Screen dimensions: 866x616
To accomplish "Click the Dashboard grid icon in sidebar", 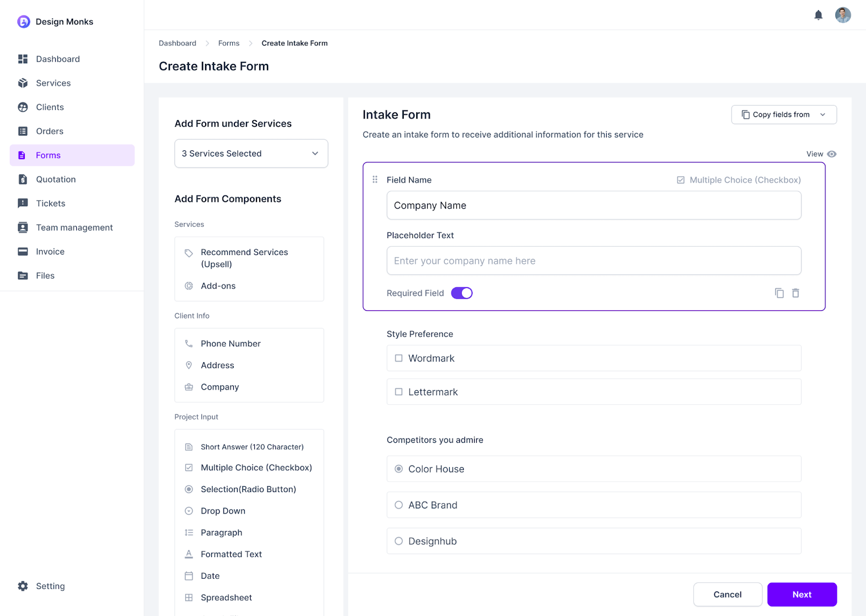I will [x=23, y=59].
